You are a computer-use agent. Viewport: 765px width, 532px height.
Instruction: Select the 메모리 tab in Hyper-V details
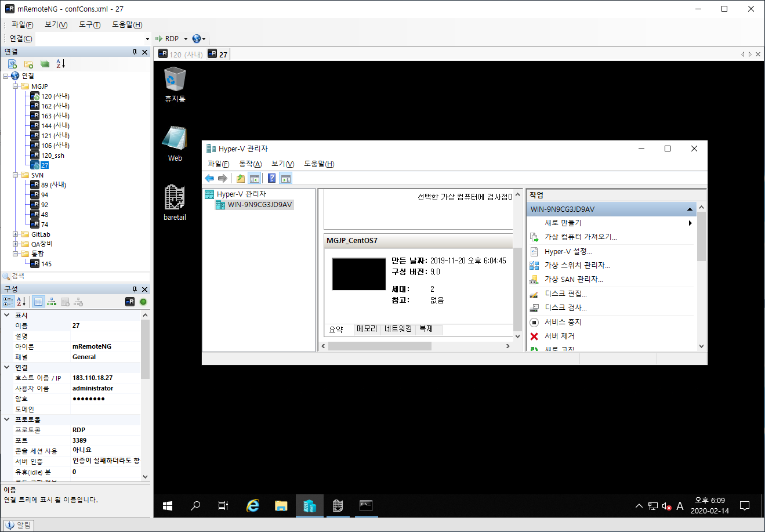coord(367,329)
